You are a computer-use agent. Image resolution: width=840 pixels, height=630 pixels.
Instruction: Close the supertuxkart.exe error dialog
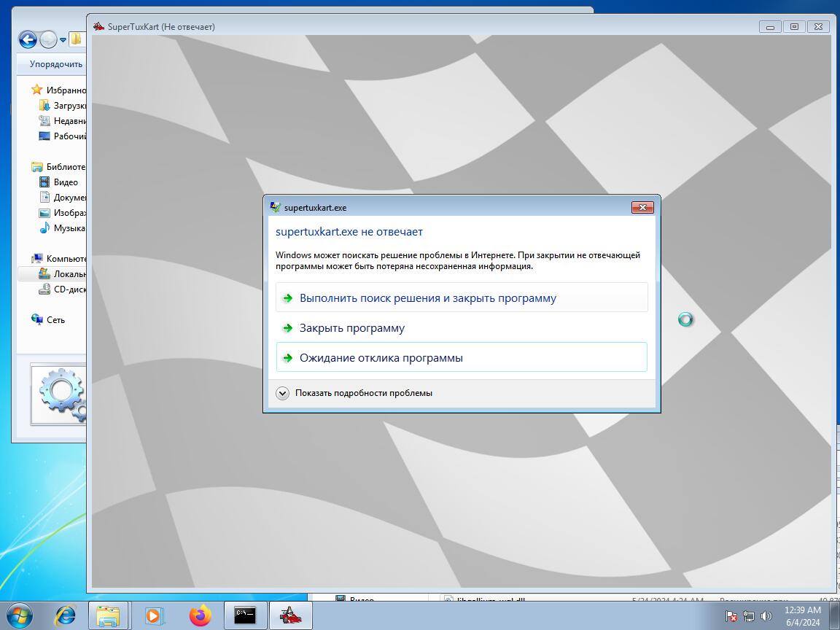coord(642,207)
